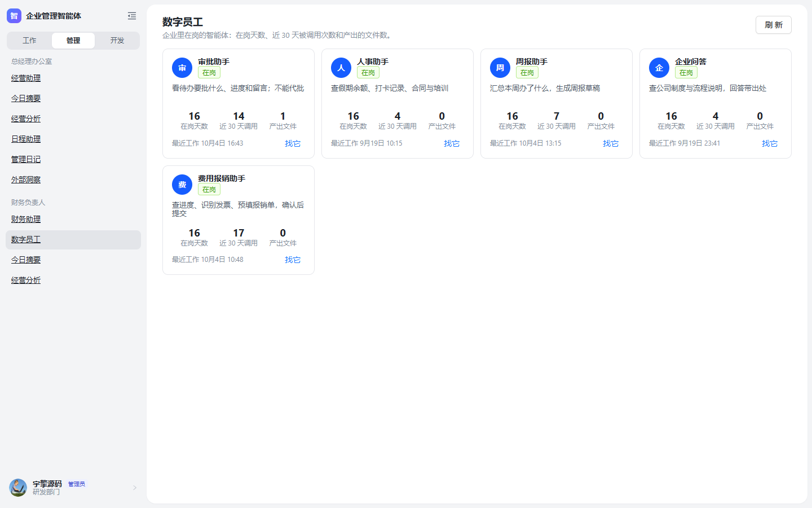
Task: Expand the user profile chevron arrow
Action: [x=135, y=488]
